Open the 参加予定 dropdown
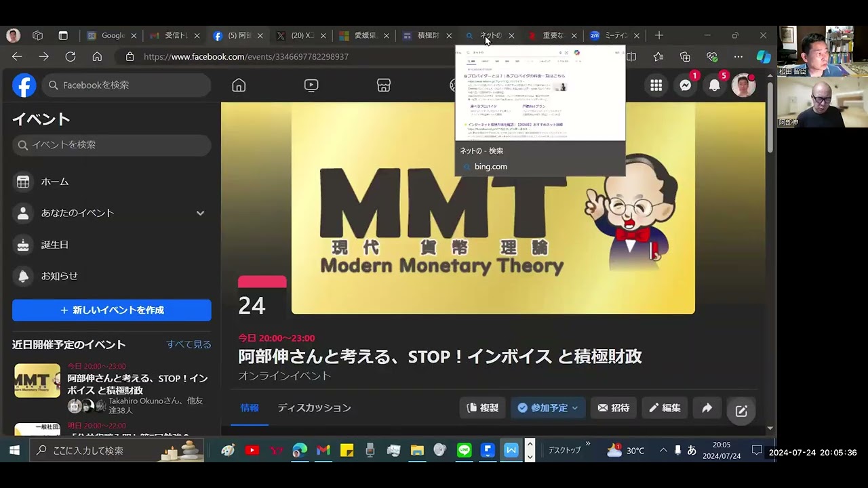This screenshot has height=488, width=868. click(x=547, y=408)
